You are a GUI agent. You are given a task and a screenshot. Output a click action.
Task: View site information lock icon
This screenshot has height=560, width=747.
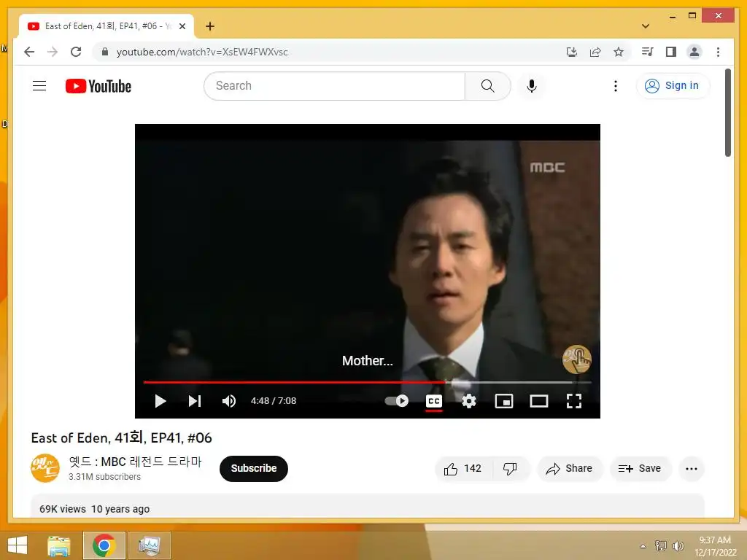tap(105, 52)
